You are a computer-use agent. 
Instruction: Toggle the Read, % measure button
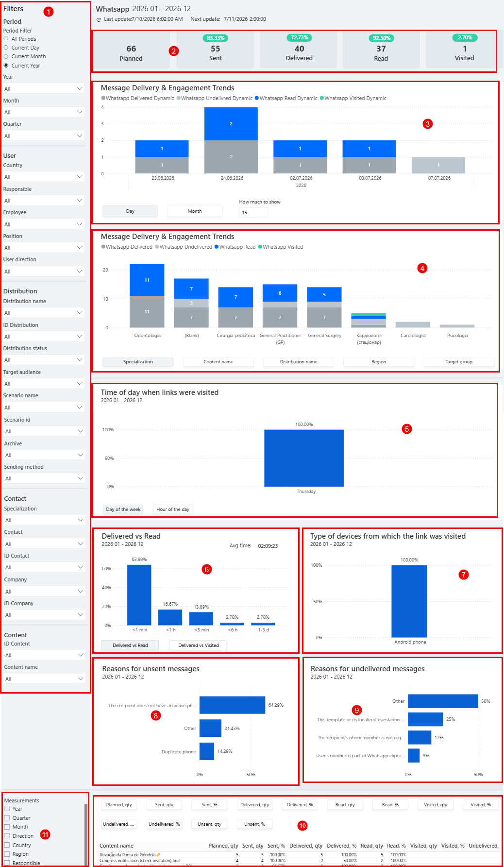(390, 805)
